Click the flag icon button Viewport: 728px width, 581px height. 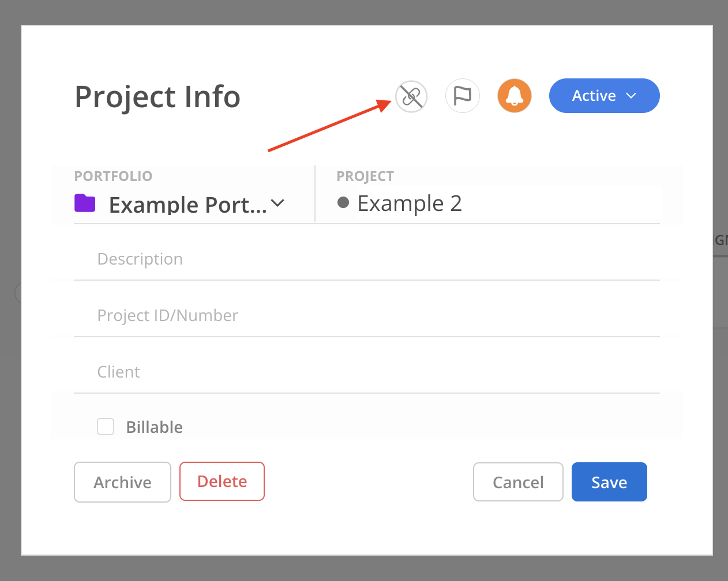tap(463, 96)
